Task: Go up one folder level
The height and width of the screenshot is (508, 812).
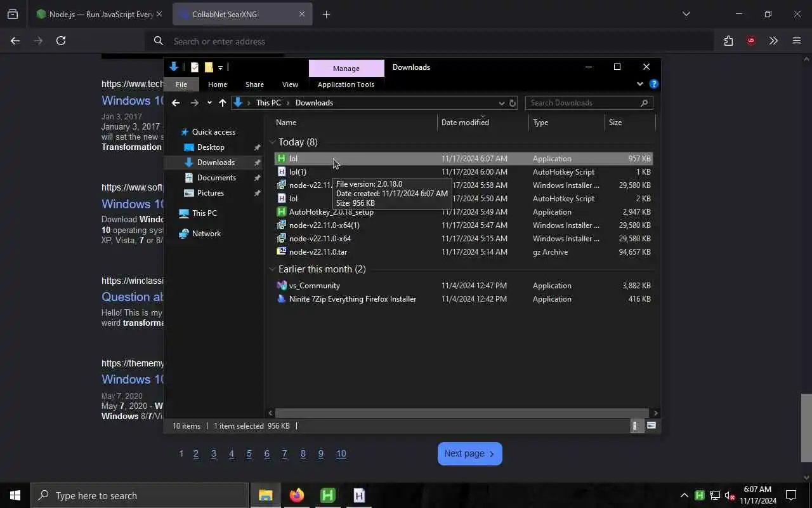Action: (222, 103)
